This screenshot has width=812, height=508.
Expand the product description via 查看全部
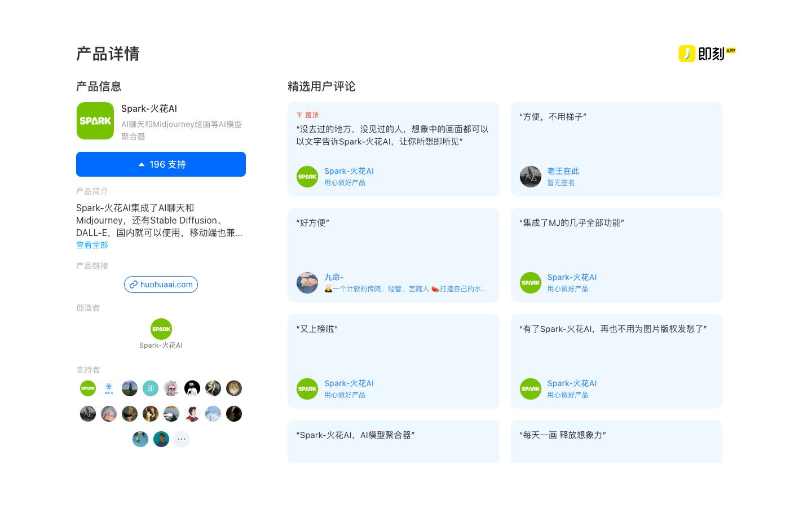(x=92, y=244)
